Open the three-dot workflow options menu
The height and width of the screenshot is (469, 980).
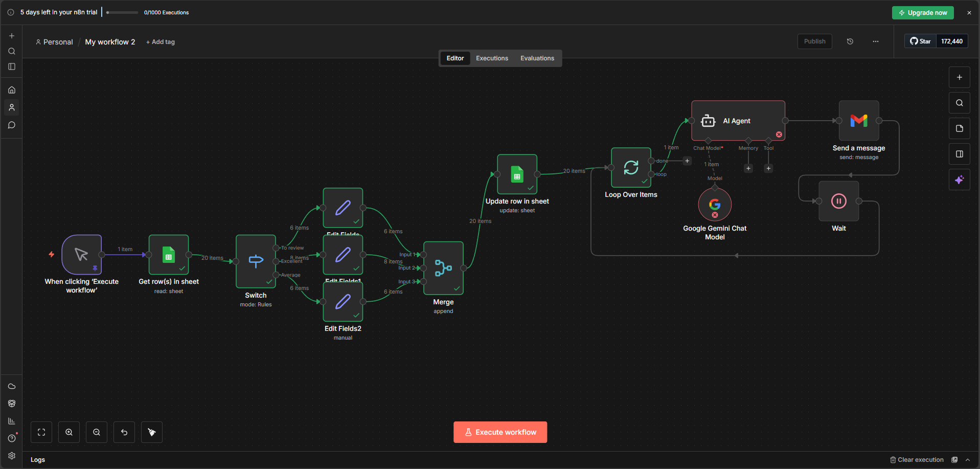[x=876, y=41]
